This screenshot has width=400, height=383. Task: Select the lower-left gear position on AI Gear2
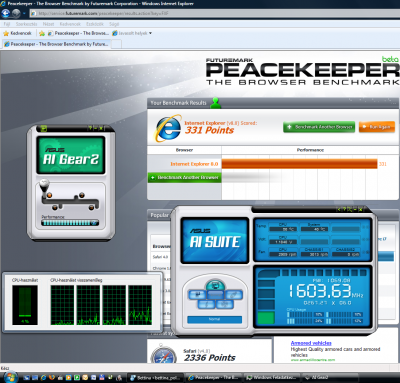pyautogui.click(x=54, y=208)
